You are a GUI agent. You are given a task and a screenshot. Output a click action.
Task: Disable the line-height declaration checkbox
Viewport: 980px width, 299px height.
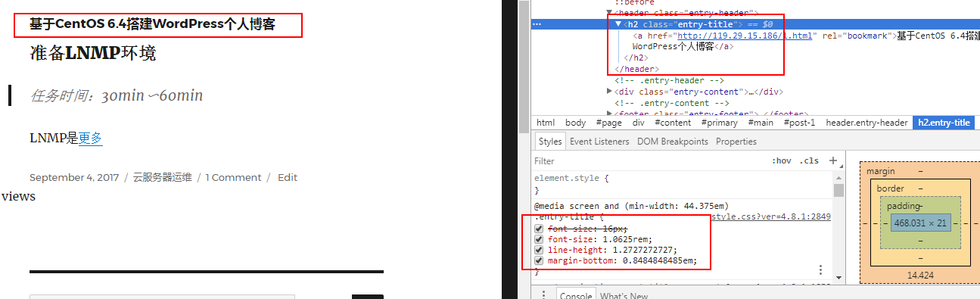tap(539, 250)
